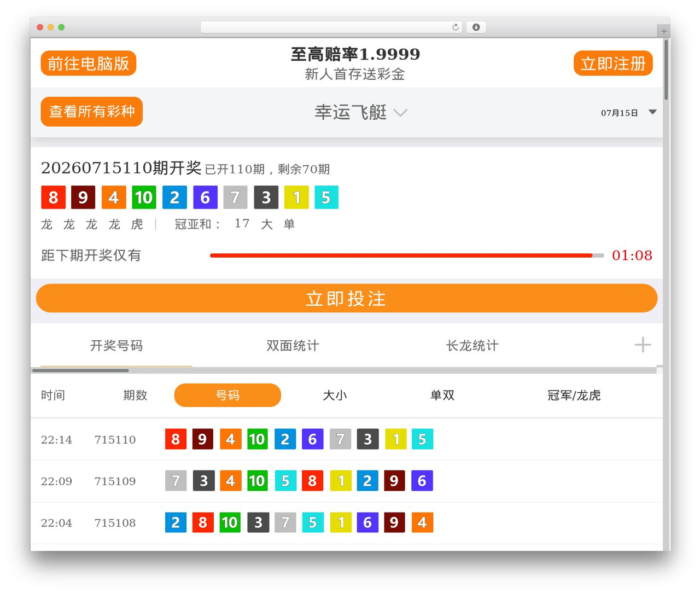
Task: Click the browser reload icon
Action: pyautogui.click(x=455, y=27)
